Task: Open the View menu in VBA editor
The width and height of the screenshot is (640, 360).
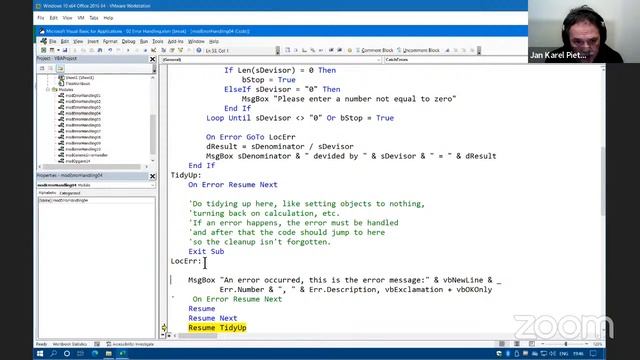Action: pos(78,41)
